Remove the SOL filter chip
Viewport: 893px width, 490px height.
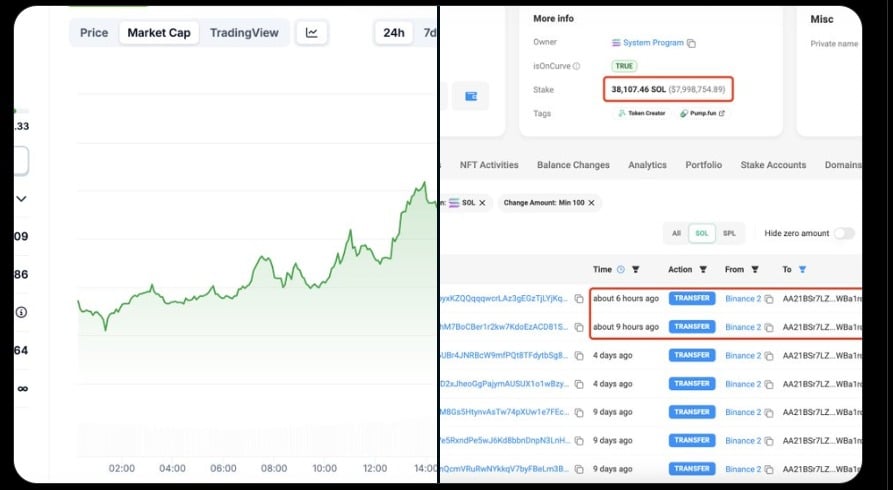482,203
